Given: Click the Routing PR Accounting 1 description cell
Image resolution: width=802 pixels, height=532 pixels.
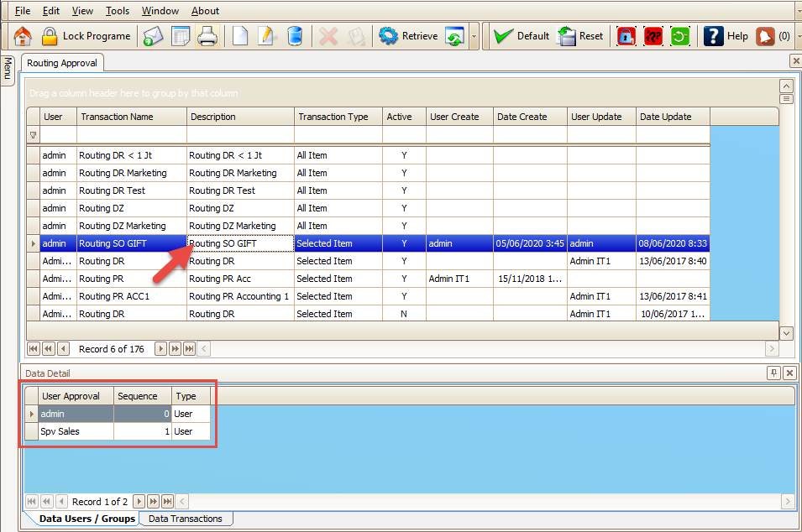Looking at the screenshot, I should click(240, 296).
